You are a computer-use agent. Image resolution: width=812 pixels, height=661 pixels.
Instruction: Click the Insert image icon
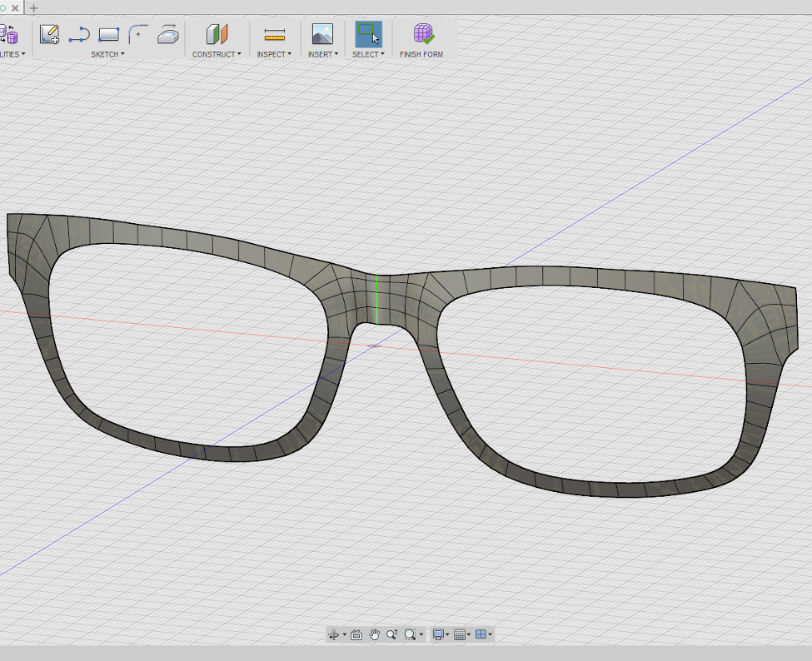pyautogui.click(x=322, y=34)
